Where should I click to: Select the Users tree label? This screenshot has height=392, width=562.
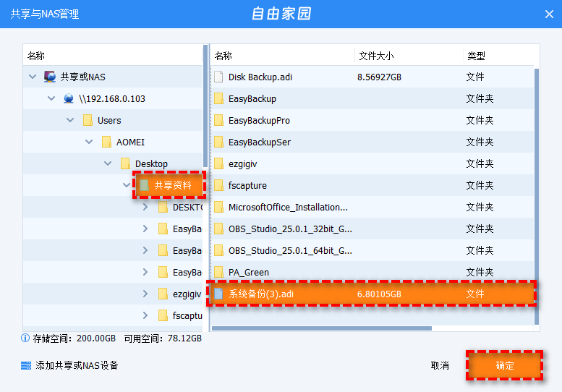coord(109,120)
